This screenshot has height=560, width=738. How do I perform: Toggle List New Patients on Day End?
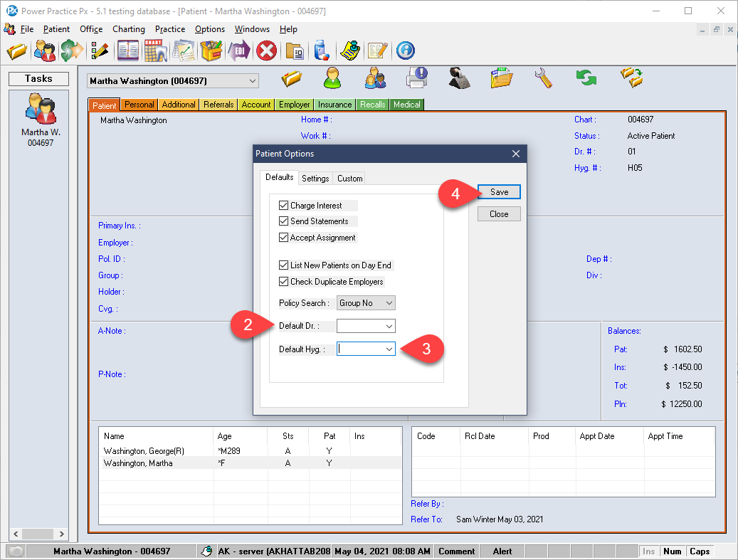[x=283, y=265]
